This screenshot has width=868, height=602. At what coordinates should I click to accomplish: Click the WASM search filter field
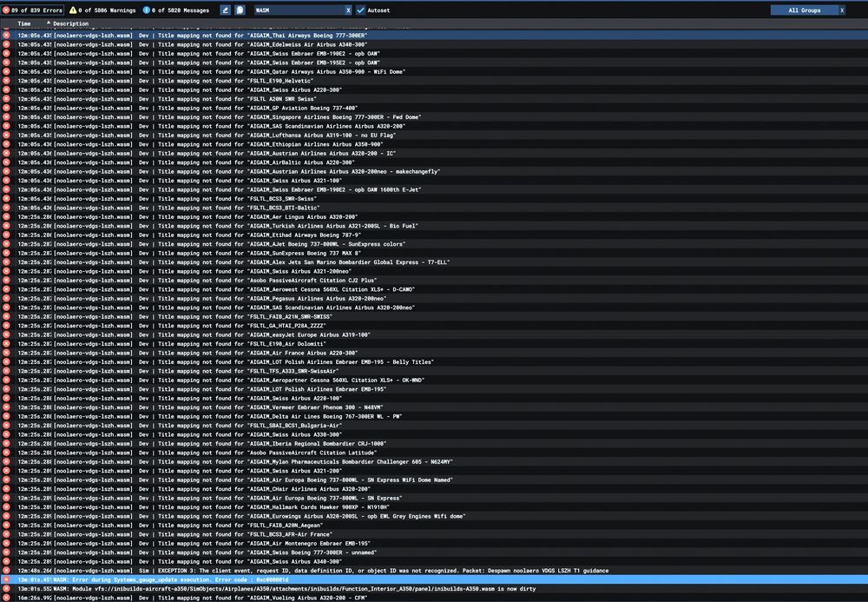tap(298, 10)
